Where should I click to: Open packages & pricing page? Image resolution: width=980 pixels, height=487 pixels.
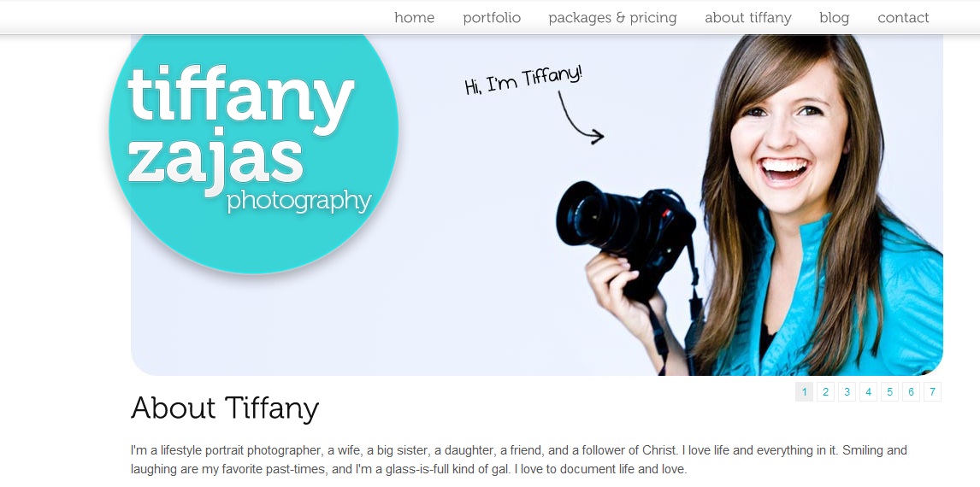tap(612, 17)
